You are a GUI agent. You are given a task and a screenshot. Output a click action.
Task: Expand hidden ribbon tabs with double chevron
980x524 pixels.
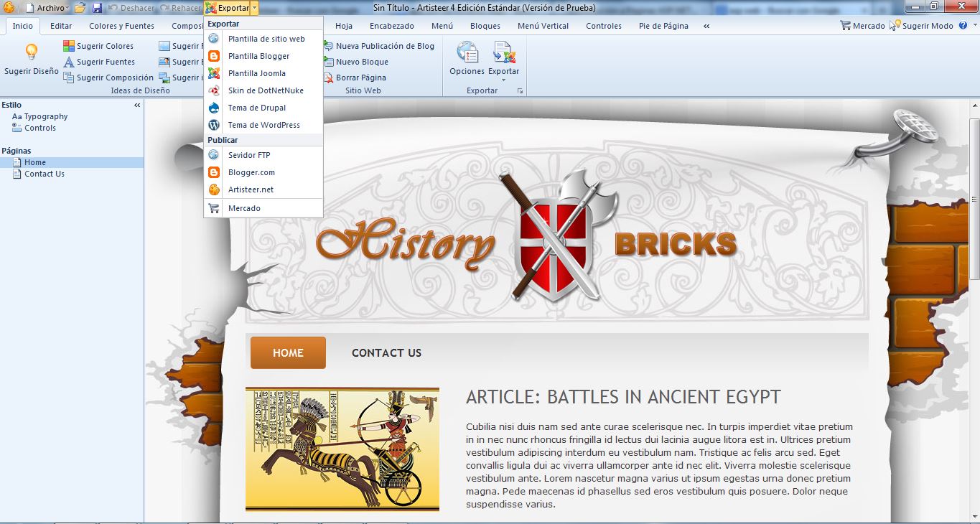tap(706, 26)
